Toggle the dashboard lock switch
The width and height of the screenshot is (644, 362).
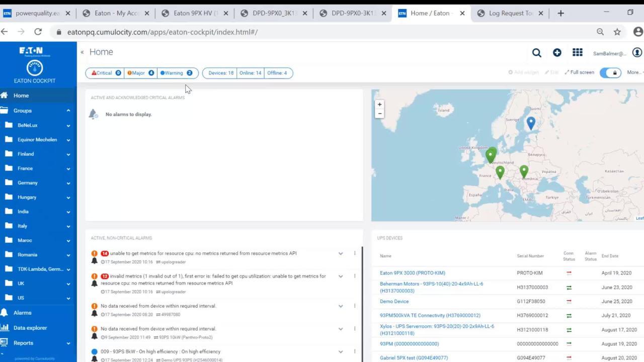pyautogui.click(x=610, y=73)
